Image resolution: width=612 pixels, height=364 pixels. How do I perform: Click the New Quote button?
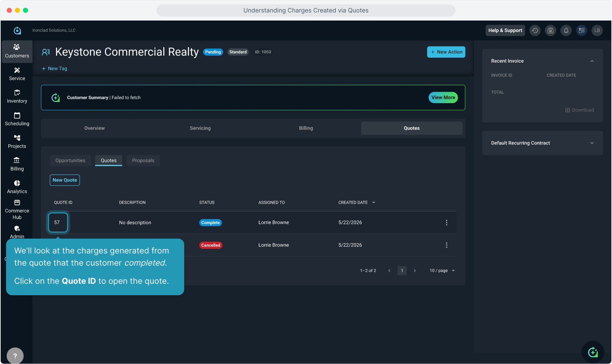point(65,180)
